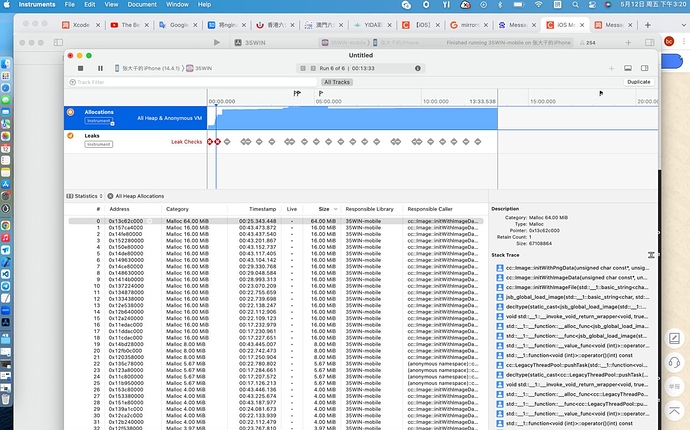This screenshot has height=430, width=690.
Task: Choose the 35WIN target app icon
Action: click(190, 68)
